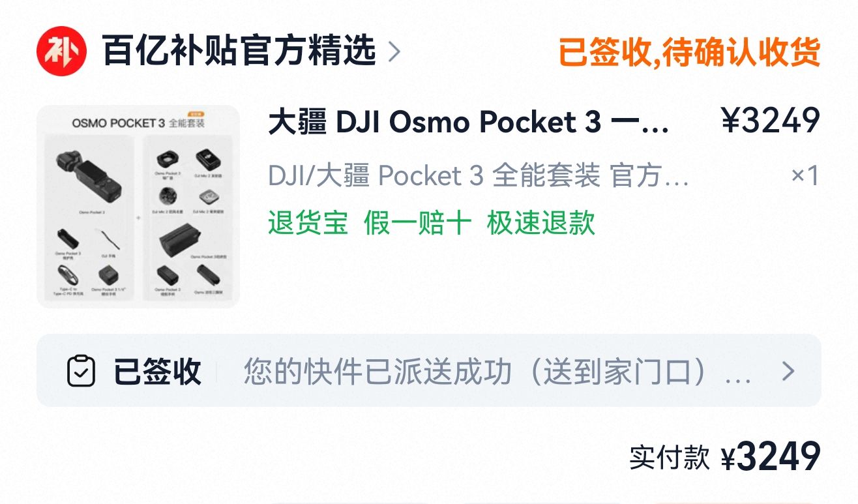The image size is (858, 504).
Task: Open the 百亿补贴官方精选 store name
Action: (239, 51)
